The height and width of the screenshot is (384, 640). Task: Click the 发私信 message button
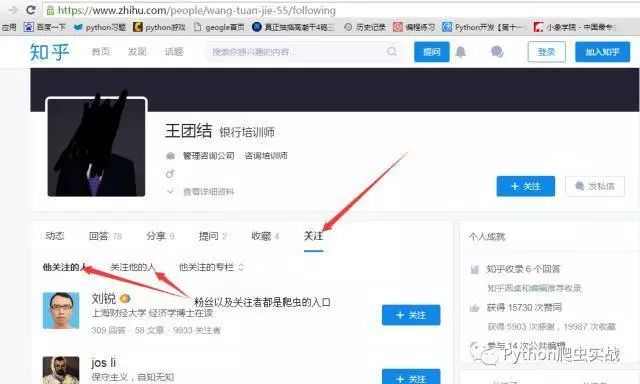click(595, 186)
